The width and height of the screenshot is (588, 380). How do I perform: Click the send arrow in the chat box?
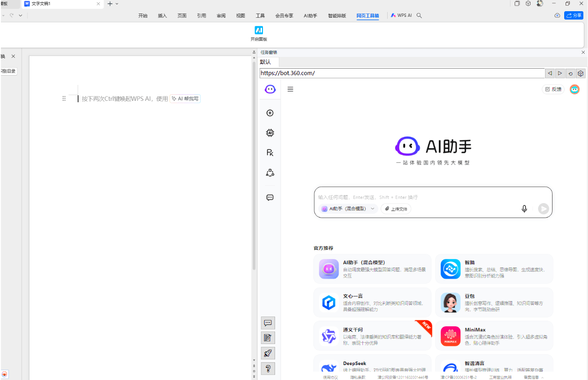543,209
